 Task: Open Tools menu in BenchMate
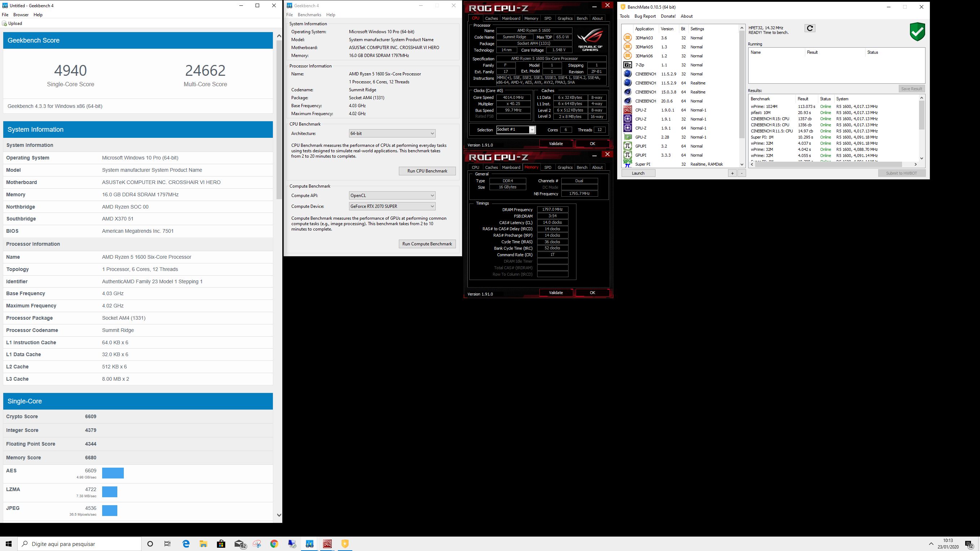pyautogui.click(x=625, y=16)
